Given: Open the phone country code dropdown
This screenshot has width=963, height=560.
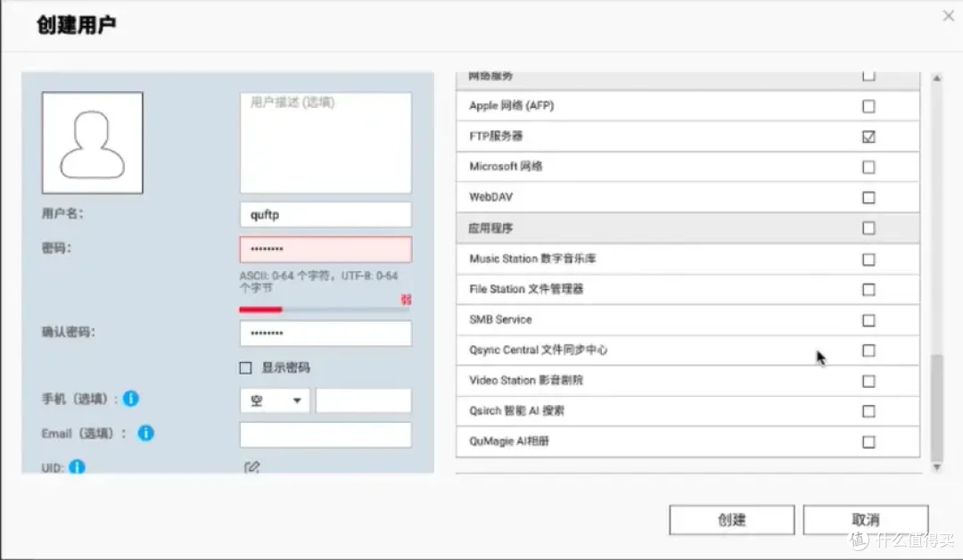Looking at the screenshot, I should coord(275,400).
